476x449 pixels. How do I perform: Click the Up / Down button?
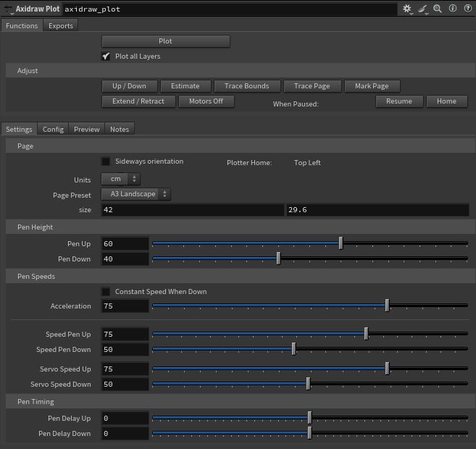click(x=130, y=86)
